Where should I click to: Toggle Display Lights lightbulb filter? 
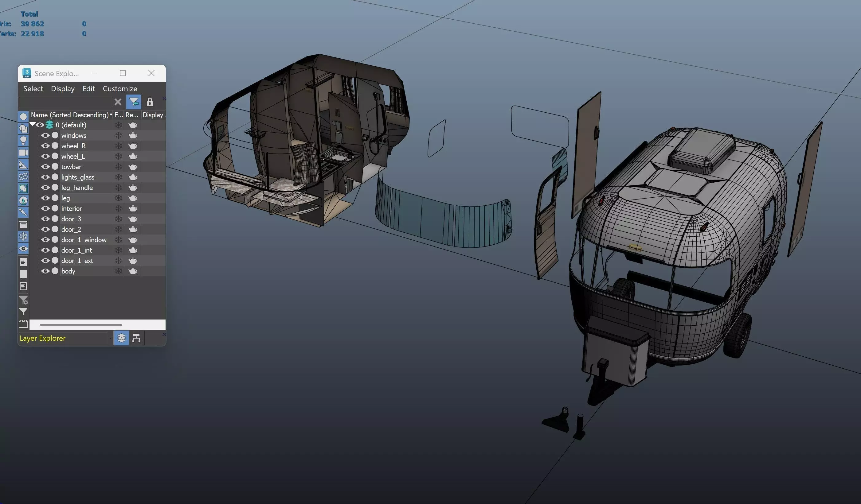point(23,140)
